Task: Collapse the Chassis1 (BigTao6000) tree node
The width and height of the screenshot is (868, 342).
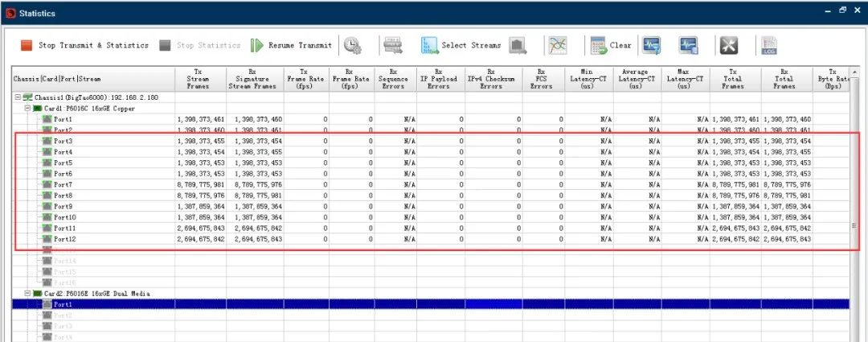Action: pyautogui.click(x=19, y=97)
